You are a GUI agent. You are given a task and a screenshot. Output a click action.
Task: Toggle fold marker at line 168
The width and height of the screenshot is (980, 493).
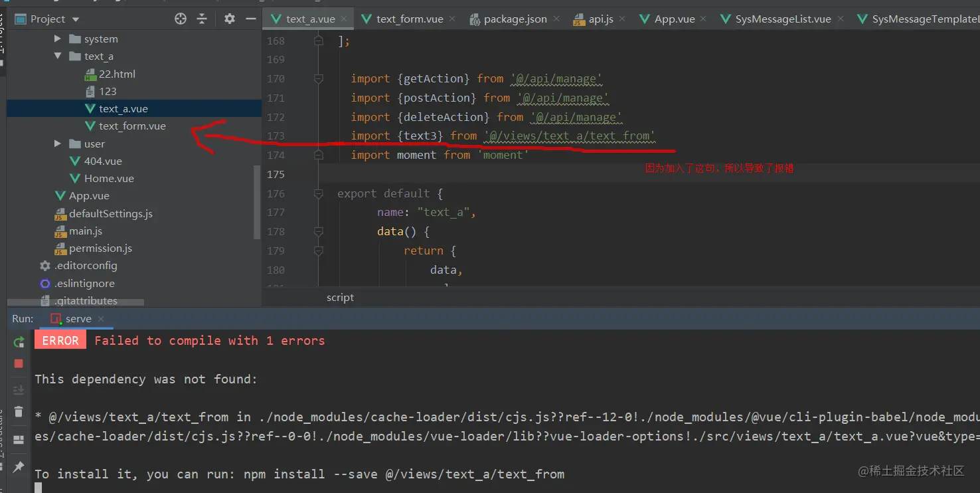(x=319, y=41)
